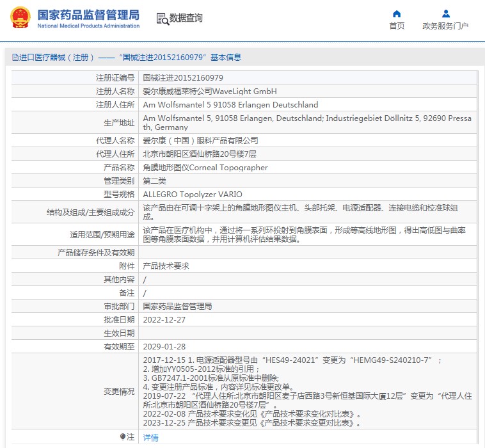Image resolution: width=485 pixels, height=448 pixels.
Task: Click the approval date 2022-12-27
Action: coord(164,319)
